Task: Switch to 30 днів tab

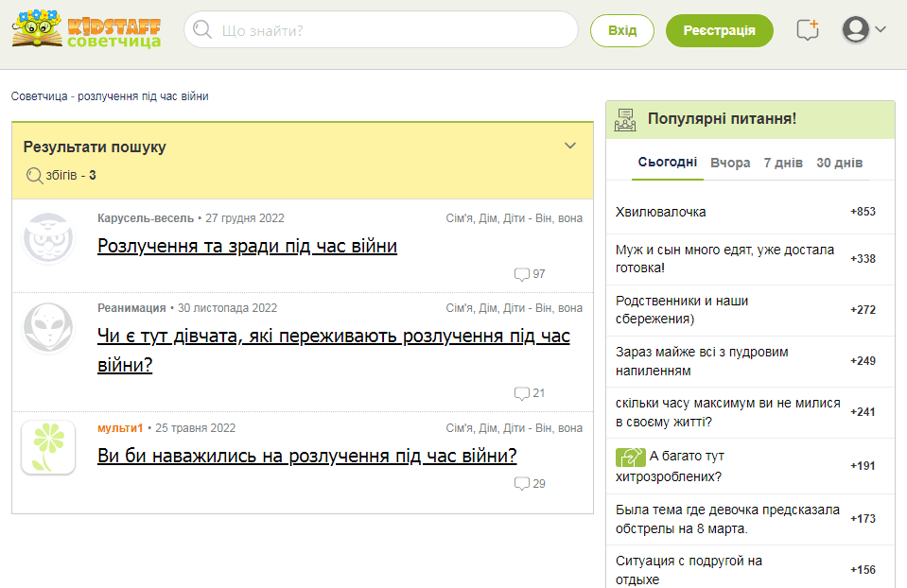Action: [839, 163]
